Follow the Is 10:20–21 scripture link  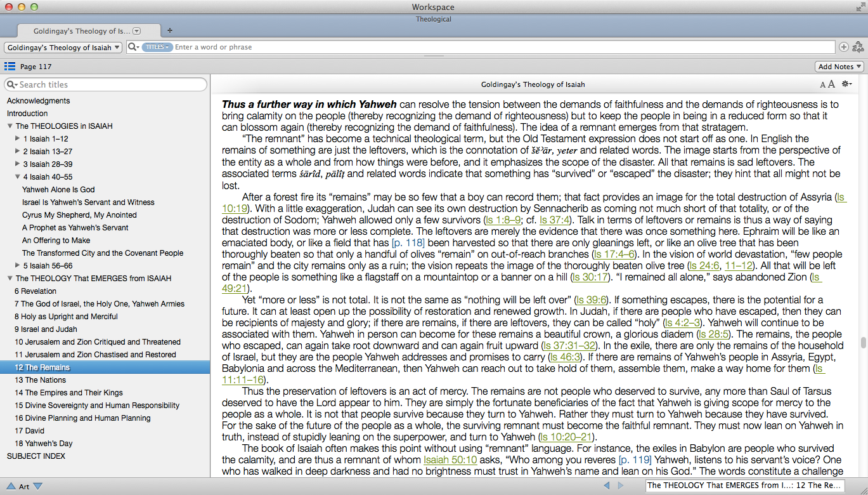pos(567,437)
